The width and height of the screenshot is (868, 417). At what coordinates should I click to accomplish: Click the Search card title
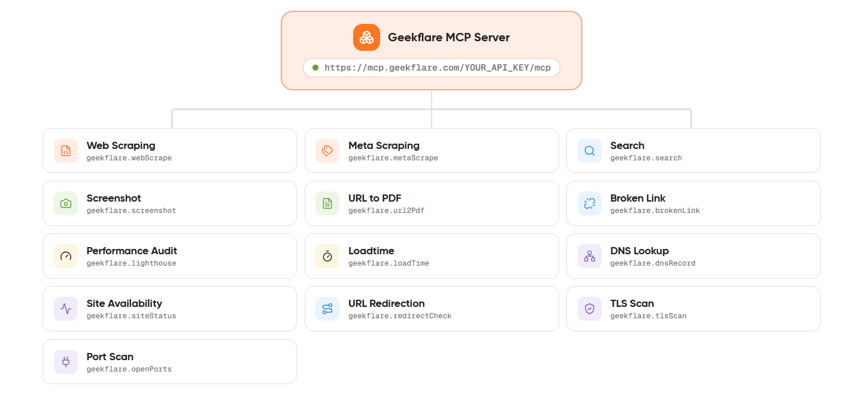(627, 145)
